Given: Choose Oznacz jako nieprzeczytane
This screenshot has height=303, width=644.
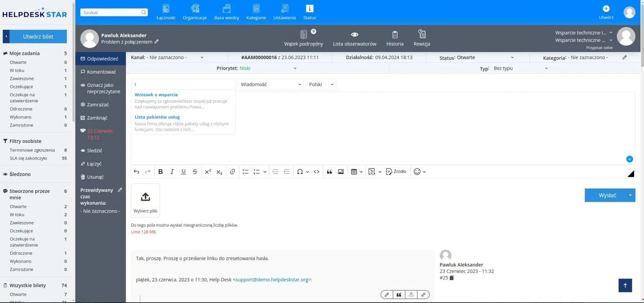Looking at the screenshot, I should click(x=101, y=88).
